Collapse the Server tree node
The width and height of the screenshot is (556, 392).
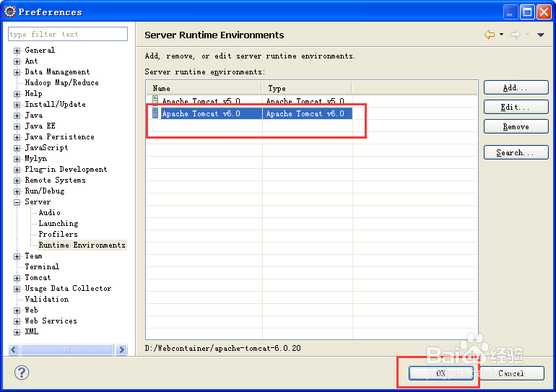point(17,202)
